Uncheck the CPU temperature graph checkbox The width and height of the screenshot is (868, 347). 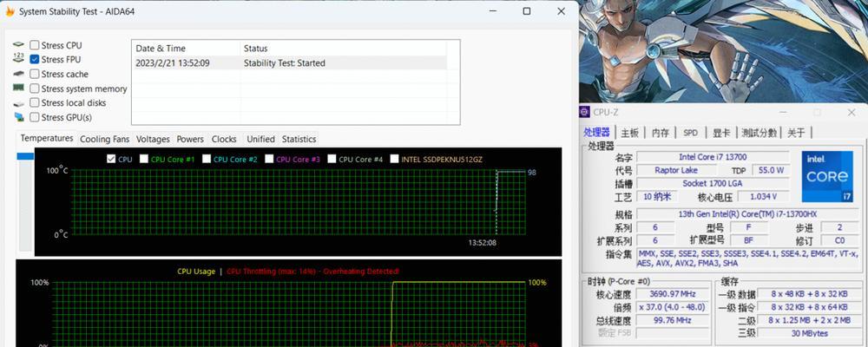click(x=111, y=159)
